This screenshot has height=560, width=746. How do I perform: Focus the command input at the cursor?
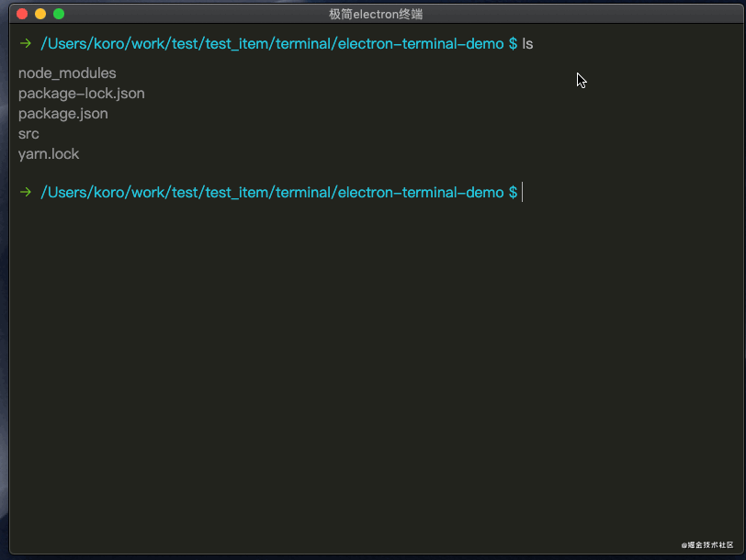[x=523, y=192]
